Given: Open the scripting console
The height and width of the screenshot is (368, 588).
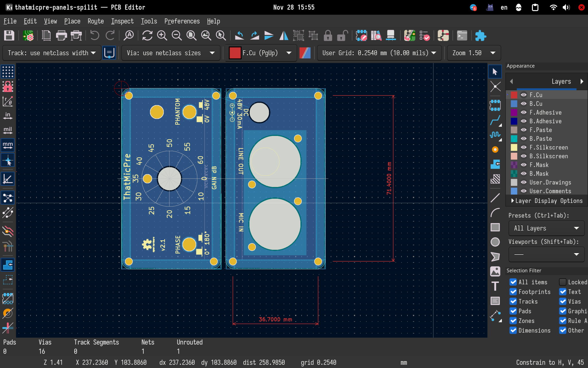Looking at the screenshot, I should click(462, 36).
